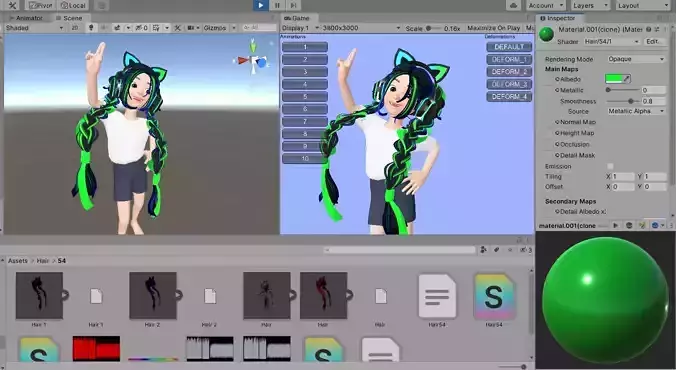Image resolution: width=676 pixels, height=370 pixels.
Task: Open material preset selector icon
Action: 657,29
